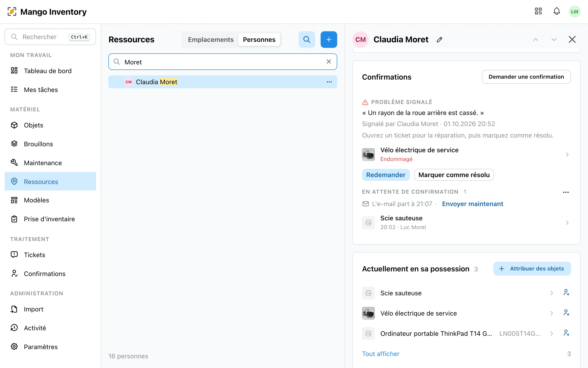The height and width of the screenshot is (368, 588).
Task: Switch to the Emplacements tab
Action: pos(210,39)
